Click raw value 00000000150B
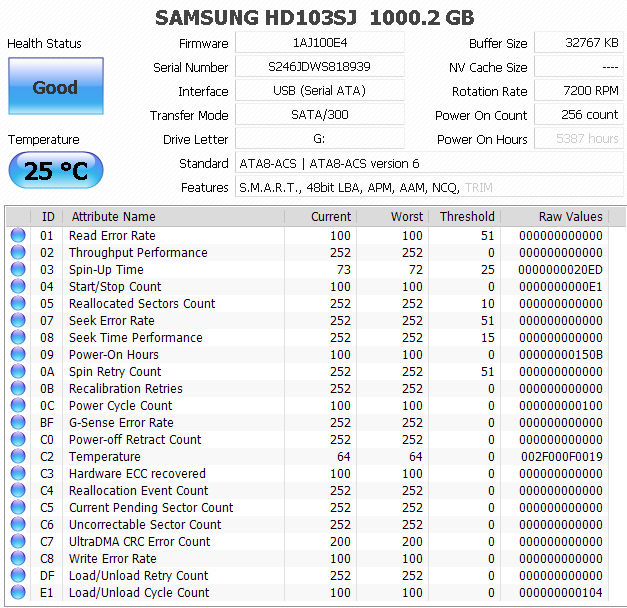The width and height of the screenshot is (627, 608). pos(560,355)
